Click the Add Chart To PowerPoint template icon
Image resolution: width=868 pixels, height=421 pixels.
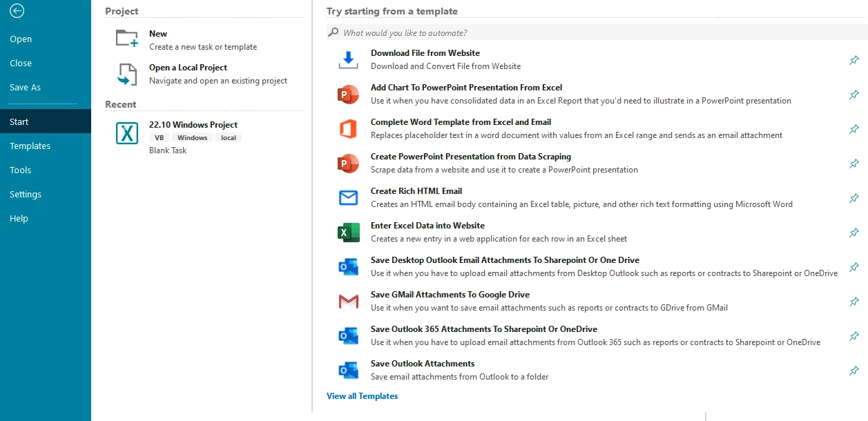(349, 94)
